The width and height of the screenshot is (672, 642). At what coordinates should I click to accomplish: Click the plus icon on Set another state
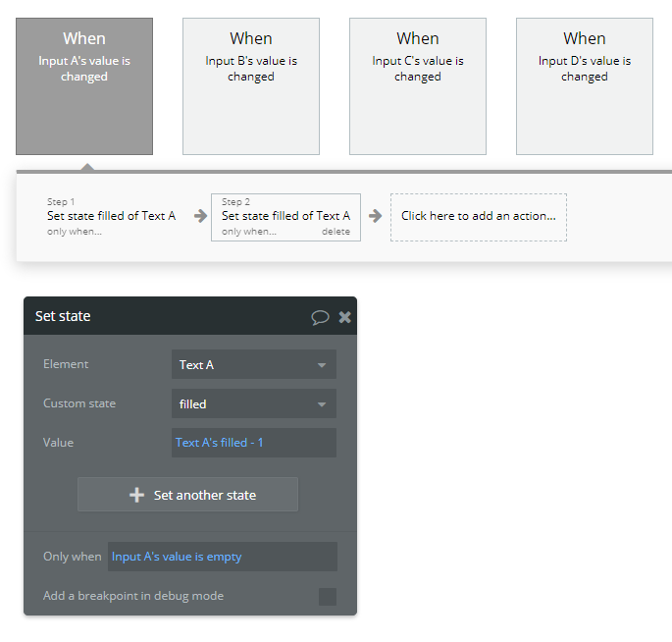coord(136,495)
